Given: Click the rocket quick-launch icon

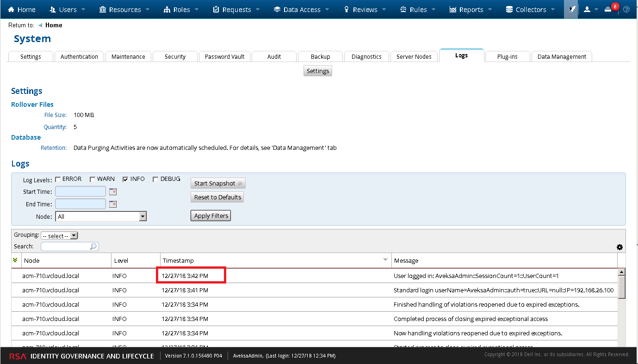Looking at the screenshot, I should click(572, 9).
